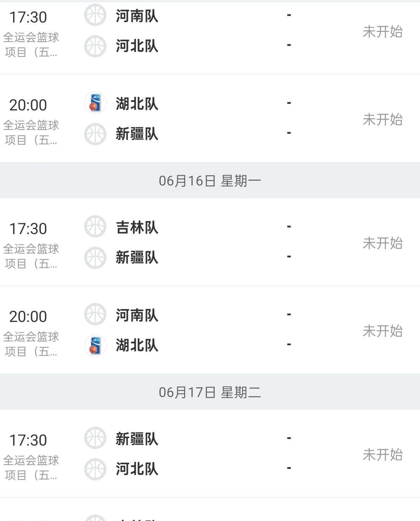Select 未开始 status of 新疆队 vs 河北队
Screen dimensions: 420x521
383,455
